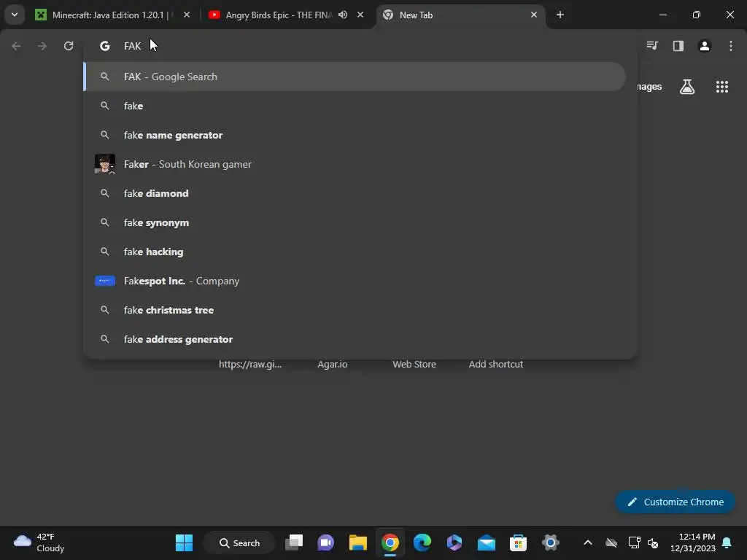Screen dimensions: 747x560
Task: Select the fake hacking suggestion
Action: coord(355,252)
